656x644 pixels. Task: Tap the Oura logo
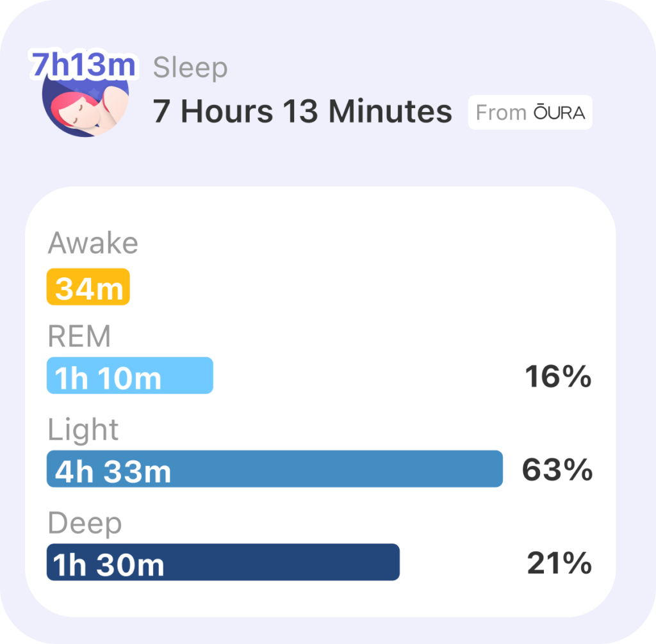pos(559,113)
